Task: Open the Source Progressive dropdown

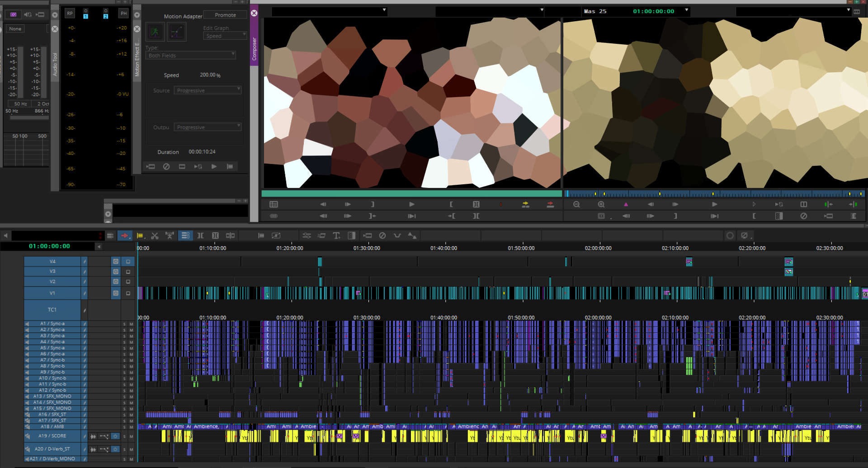Action: [x=208, y=90]
